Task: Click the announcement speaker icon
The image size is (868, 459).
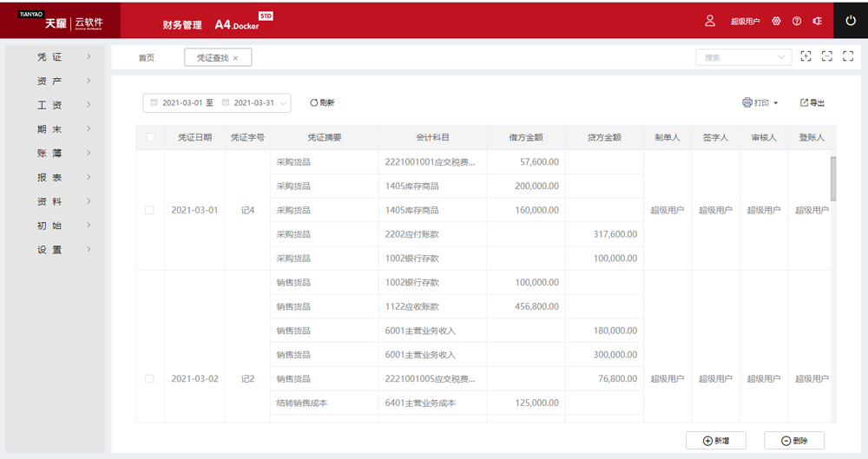Action: click(x=818, y=21)
